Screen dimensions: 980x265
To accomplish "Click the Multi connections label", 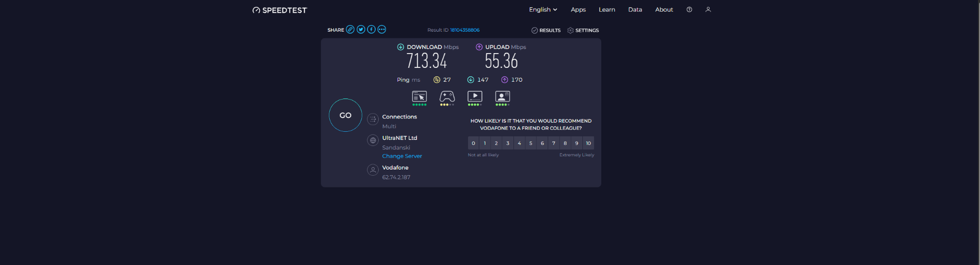I will 389,126.
